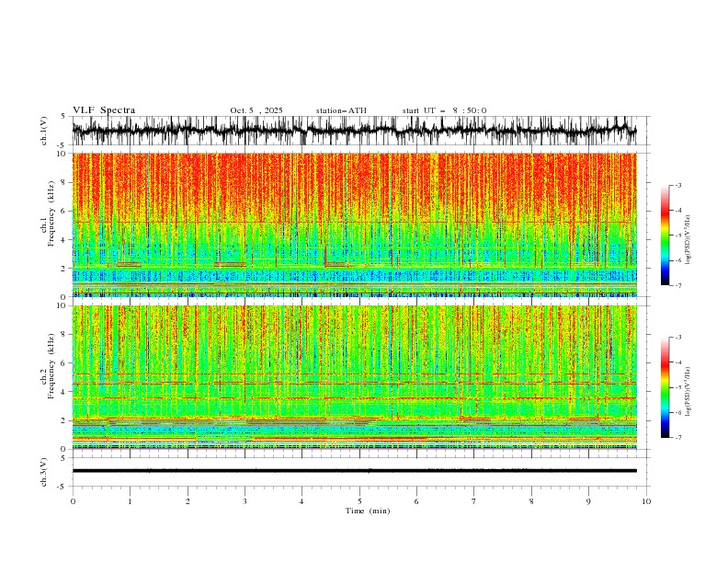Click the "3" tick on the Time axis
Viewport: 728px width, 563px height.
point(245,501)
